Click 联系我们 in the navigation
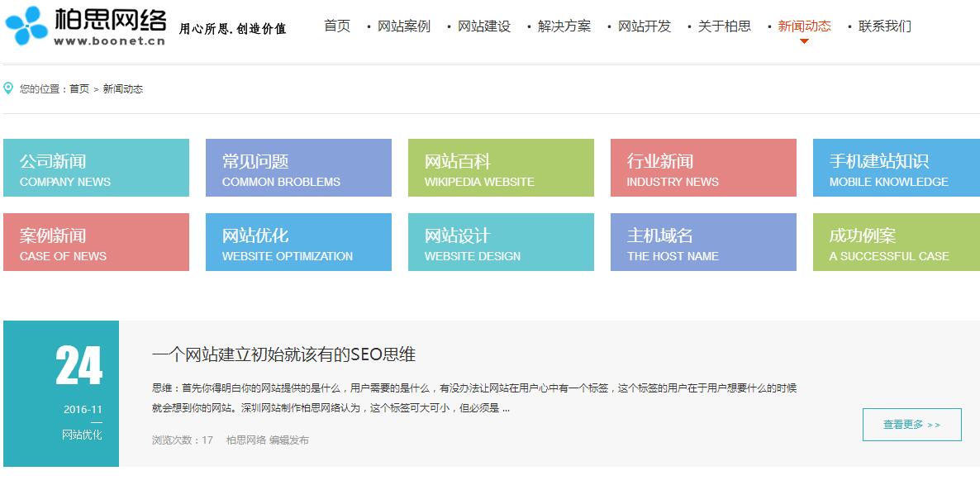980x485 pixels. tap(883, 26)
